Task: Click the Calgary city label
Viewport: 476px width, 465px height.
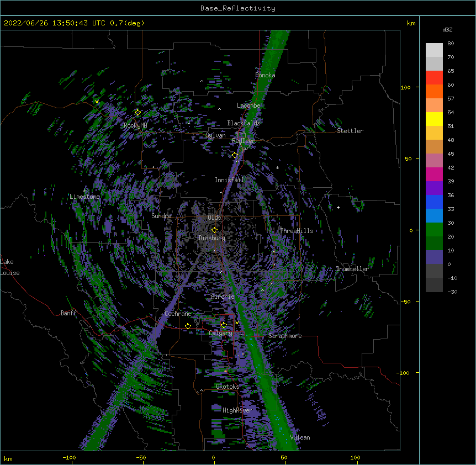Action: pyautogui.click(x=221, y=333)
